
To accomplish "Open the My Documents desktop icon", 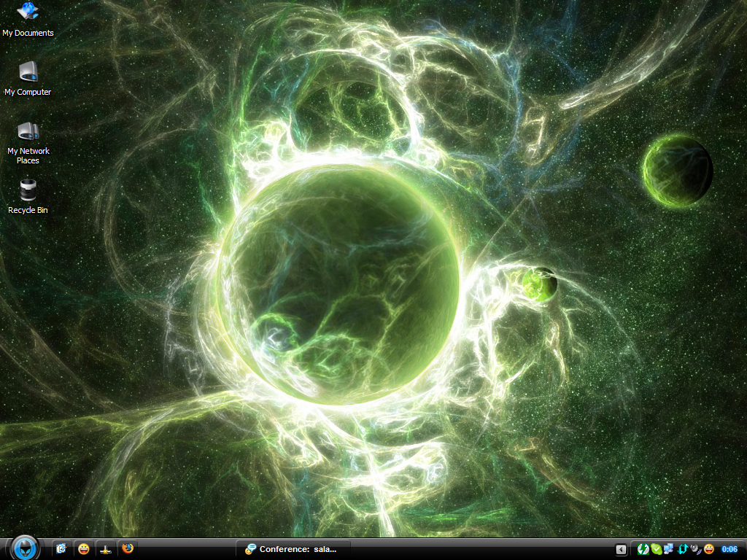I will point(28,19).
